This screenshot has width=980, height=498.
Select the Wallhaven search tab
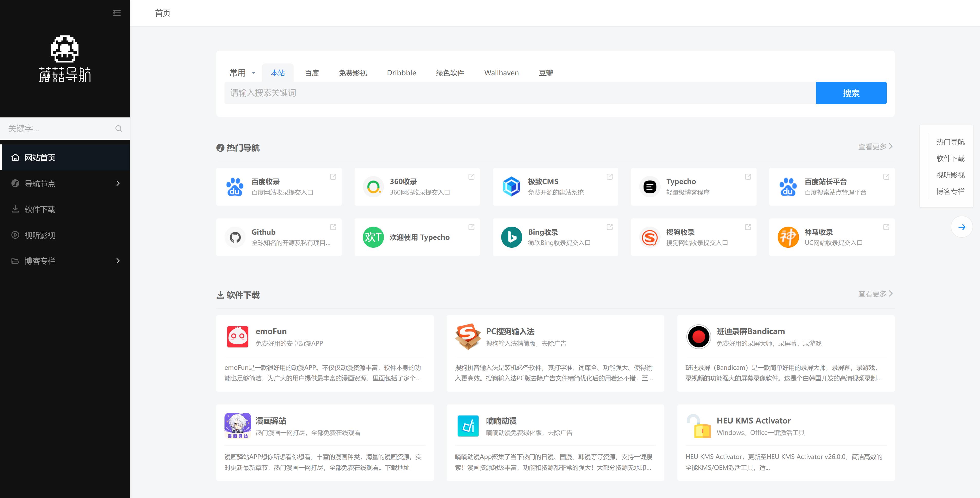501,73
